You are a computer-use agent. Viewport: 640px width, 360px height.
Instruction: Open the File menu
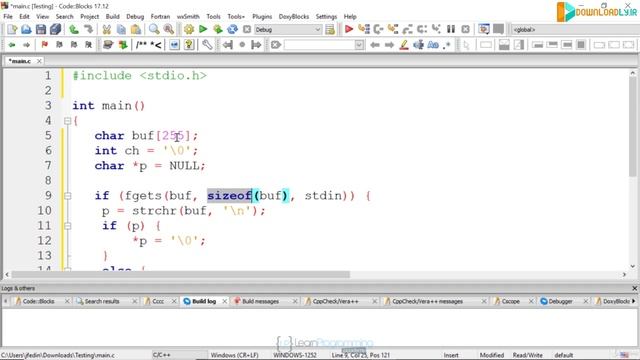point(8,17)
